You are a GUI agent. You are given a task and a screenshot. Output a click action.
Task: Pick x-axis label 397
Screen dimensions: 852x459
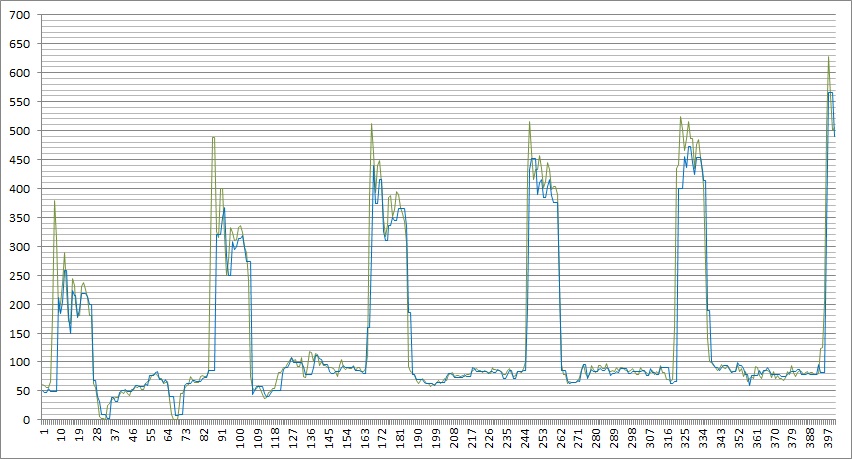click(x=829, y=438)
